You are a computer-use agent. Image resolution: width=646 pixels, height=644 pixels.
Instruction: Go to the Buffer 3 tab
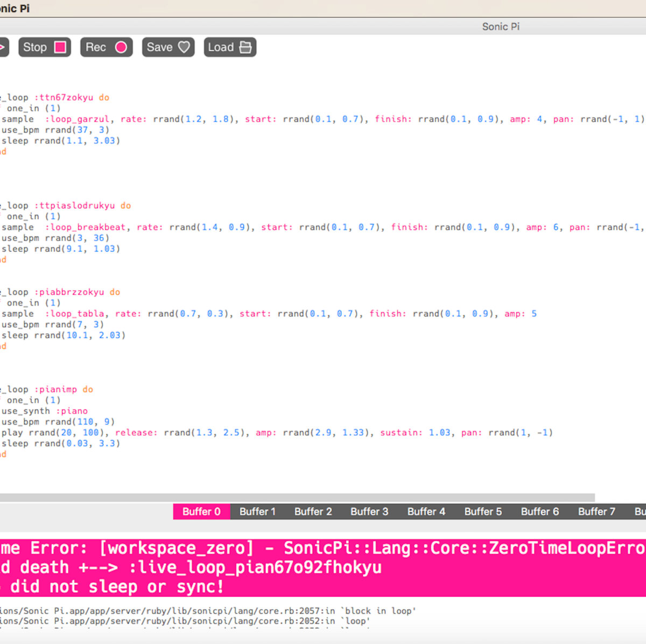point(369,512)
